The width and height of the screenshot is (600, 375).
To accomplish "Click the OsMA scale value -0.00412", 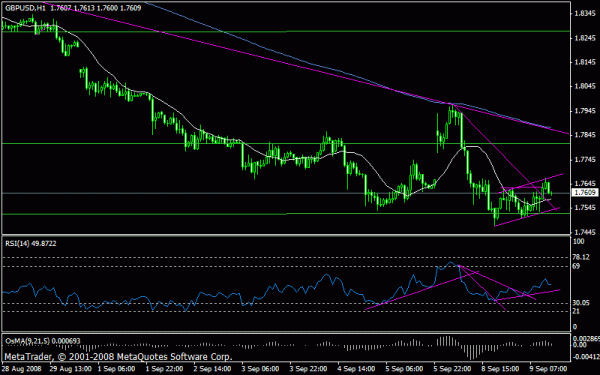I will pos(586,357).
